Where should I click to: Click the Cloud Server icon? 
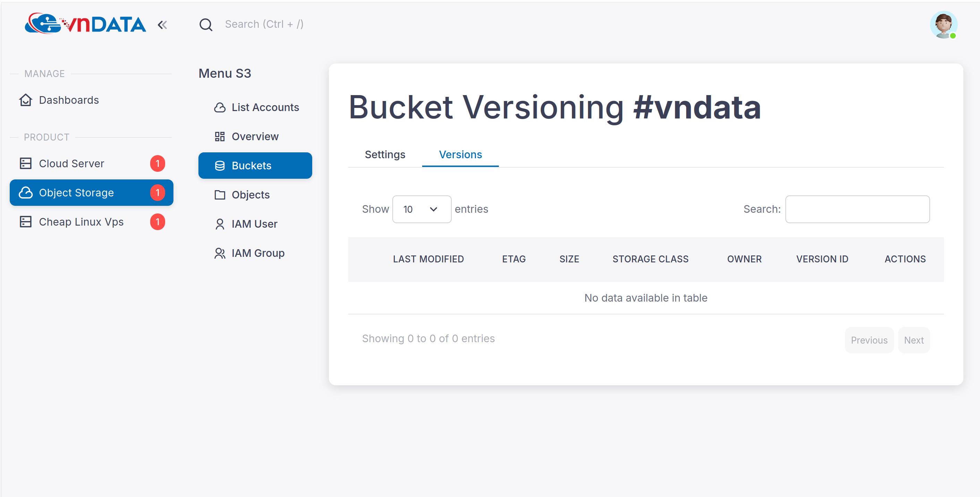point(25,163)
